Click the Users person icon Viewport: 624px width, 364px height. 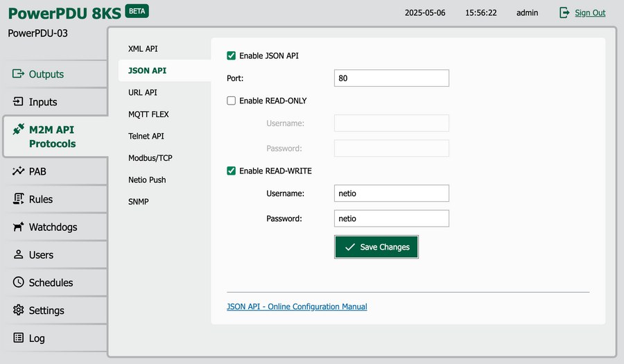pyautogui.click(x=18, y=254)
